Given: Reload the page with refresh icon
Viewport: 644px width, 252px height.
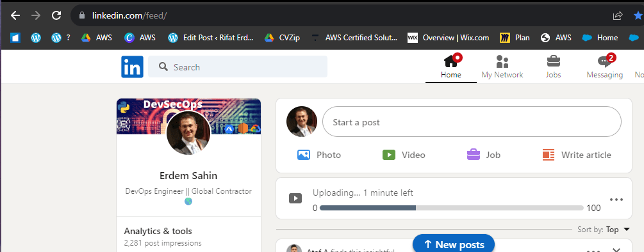Looking at the screenshot, I should click(56, 15).
